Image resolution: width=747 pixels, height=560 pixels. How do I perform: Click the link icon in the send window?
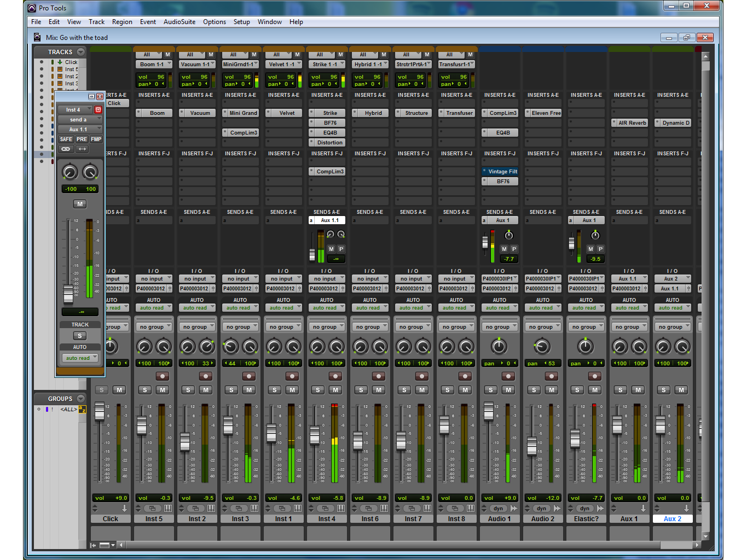pyautogui.click(x=66, y=149)
